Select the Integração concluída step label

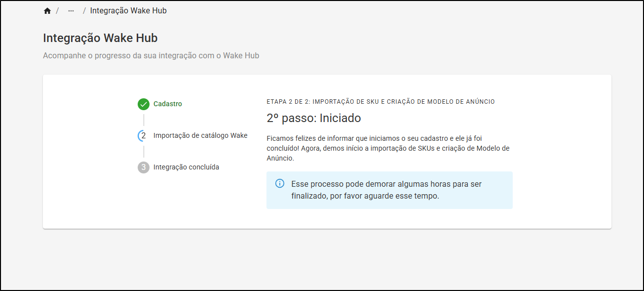point(186,167)
